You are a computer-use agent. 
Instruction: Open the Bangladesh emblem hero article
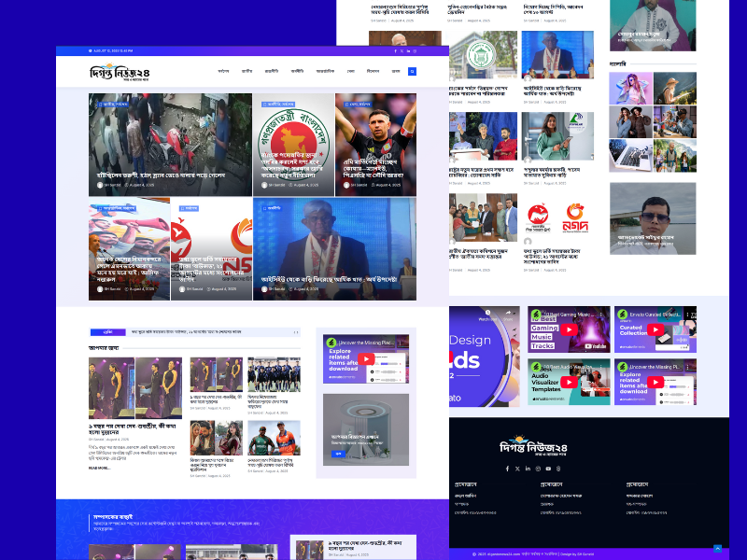pos(293,145)
